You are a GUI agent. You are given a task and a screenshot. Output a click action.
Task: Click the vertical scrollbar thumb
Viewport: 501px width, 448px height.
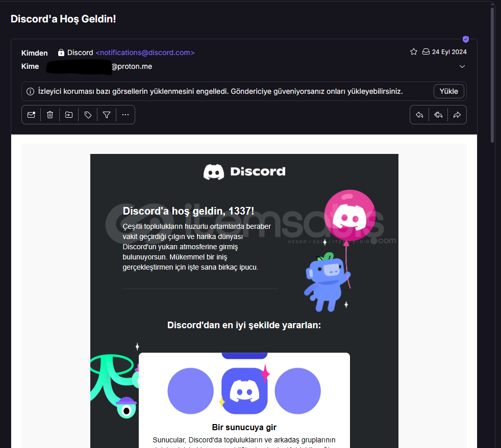[x=492, y=75]
